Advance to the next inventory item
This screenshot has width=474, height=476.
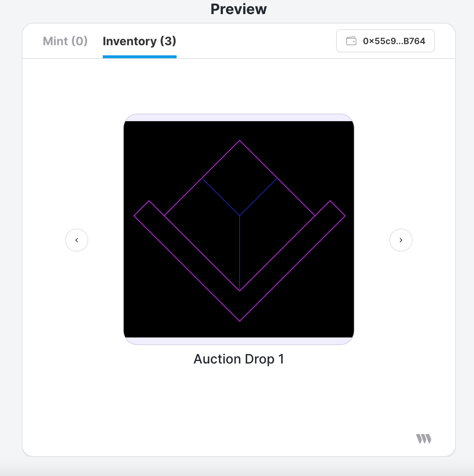pos(401,240)
